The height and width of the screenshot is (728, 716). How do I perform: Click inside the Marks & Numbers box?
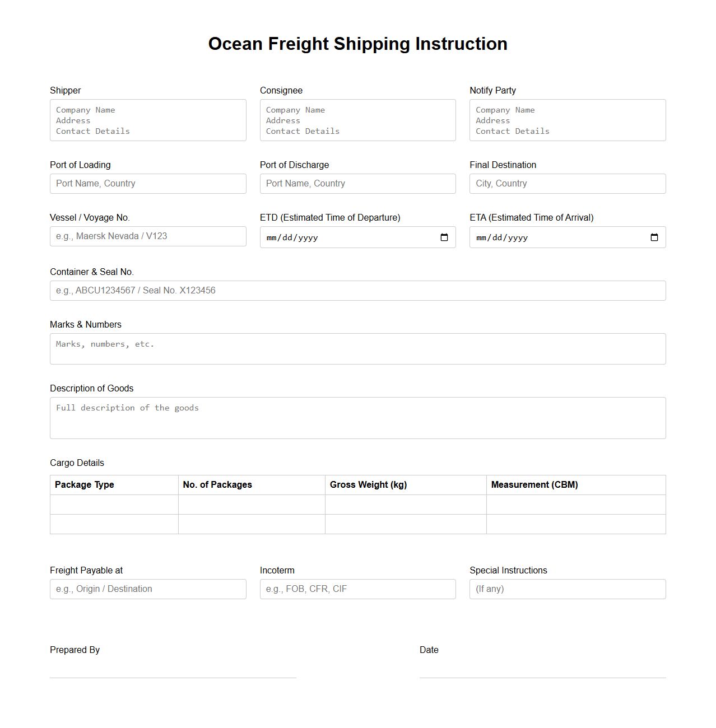click(357, 348)
